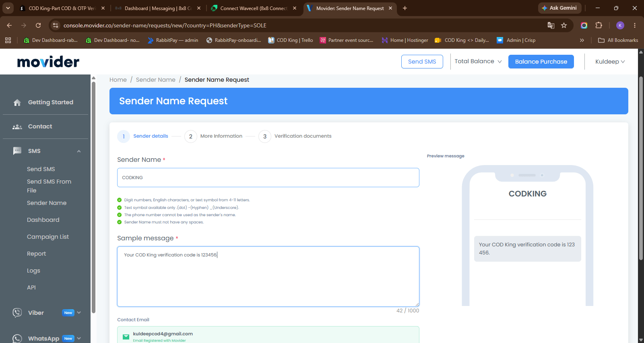
Task: Open the RabbitPay admin bookmark
Action: coord(173,40)
